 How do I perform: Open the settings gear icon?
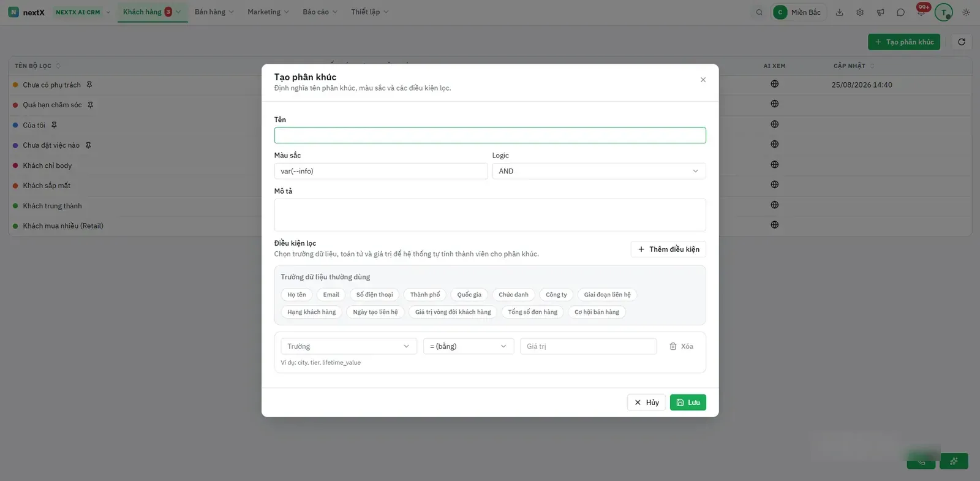coord(860,12)
